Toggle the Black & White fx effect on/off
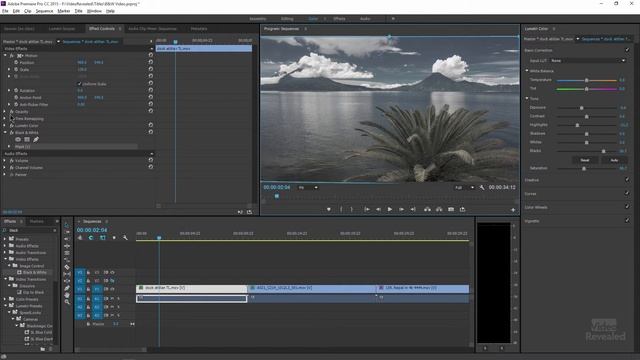 coord(11,132)
